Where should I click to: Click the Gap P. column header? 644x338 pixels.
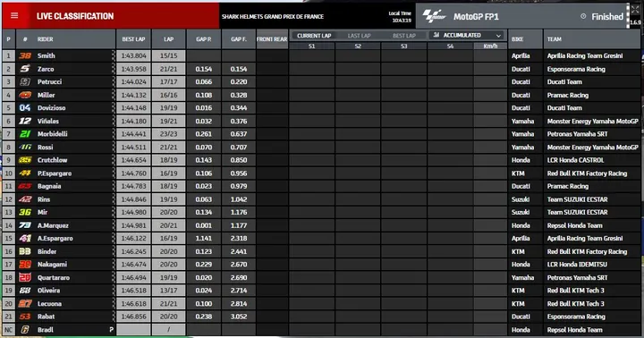coord(204,39)
